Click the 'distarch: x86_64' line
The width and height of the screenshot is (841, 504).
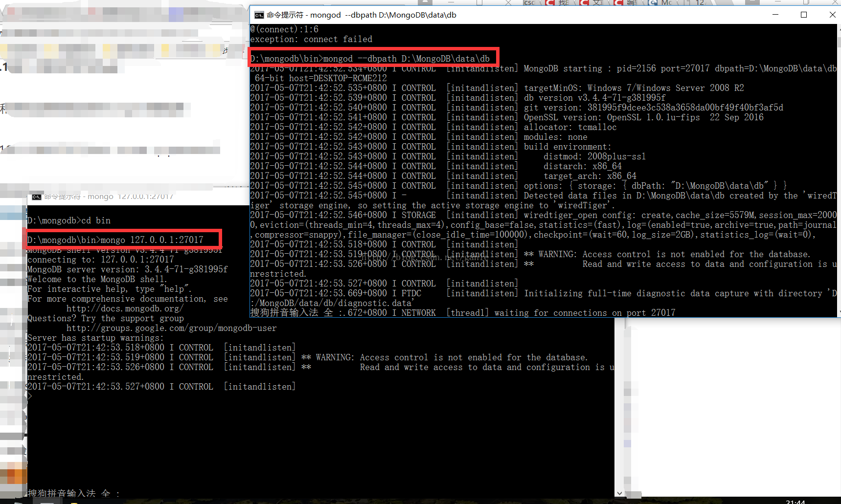click(436, 166)
